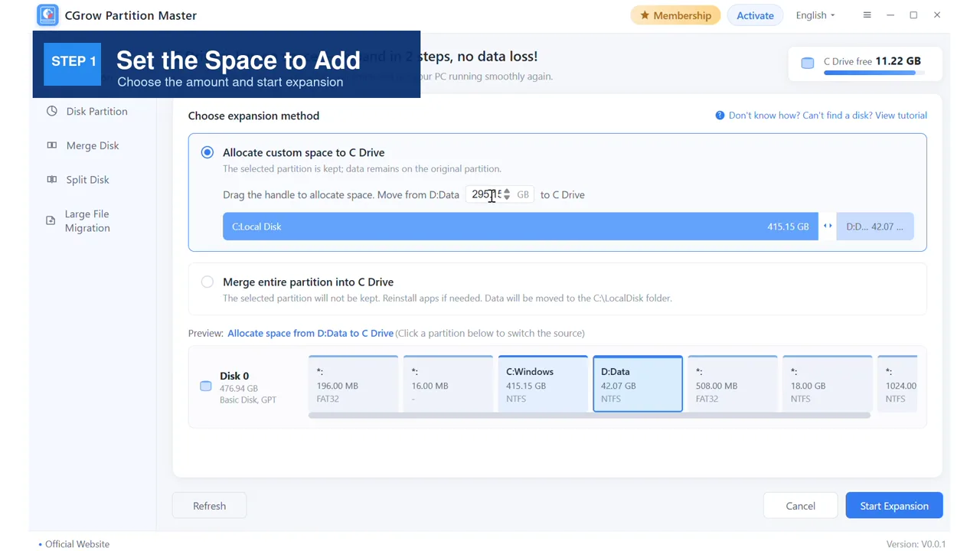This screenshot has height=551, width=980.
Task: Open the English language dropdown
Action: point(815,15)
